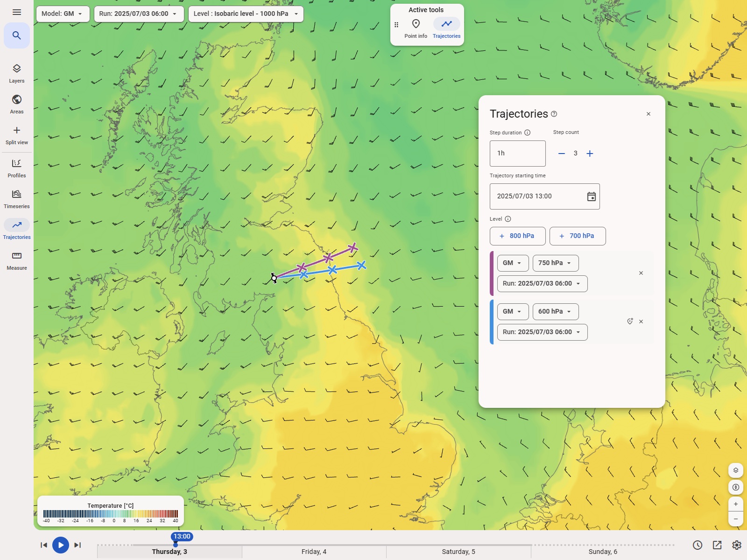
Task: Increase the step count
Action: (x=590, y=154)
